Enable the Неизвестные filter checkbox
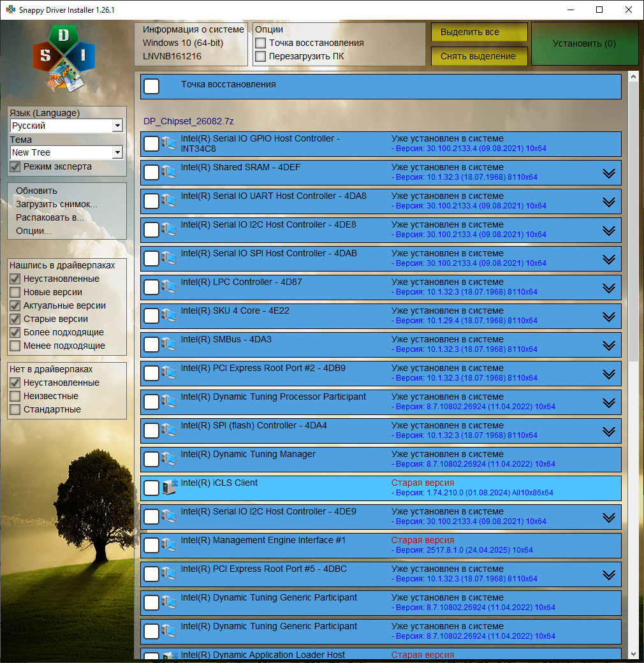This screenshot has width=644, height=663. tap(15, 396)
